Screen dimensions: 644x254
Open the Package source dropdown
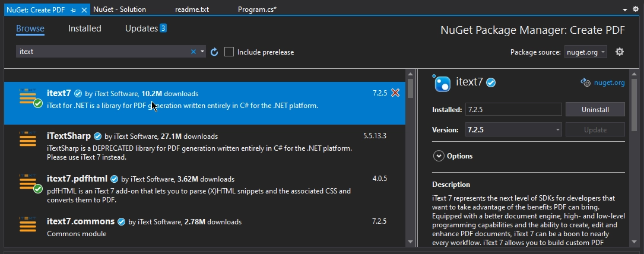coord(585,52)
